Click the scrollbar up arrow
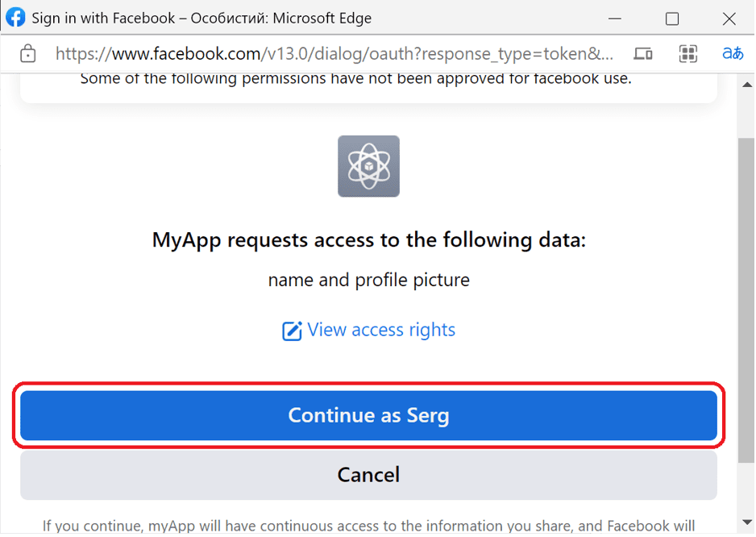The width and height of the screenshot is (756, 537). (747, 85)
